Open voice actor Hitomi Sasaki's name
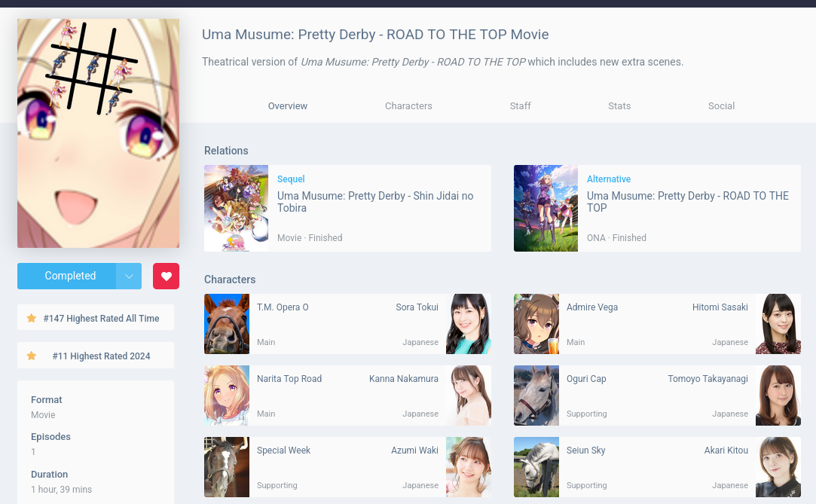816x504 pixels. click(x=720, y=307)
